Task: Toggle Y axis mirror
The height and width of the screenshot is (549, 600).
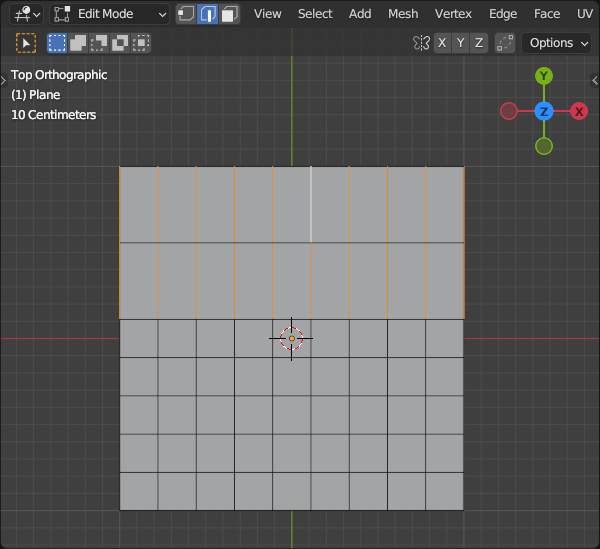Action: [x=460, y=43]
